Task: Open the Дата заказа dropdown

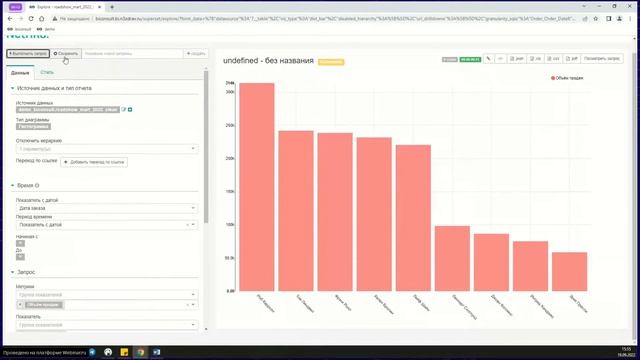Action: click(107, 208)
